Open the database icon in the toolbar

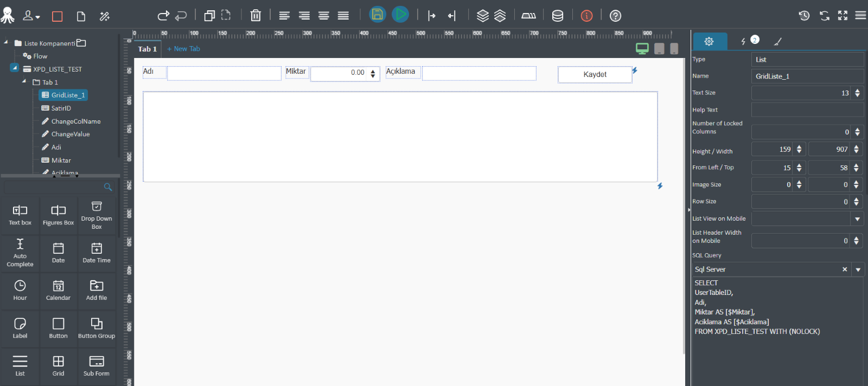coord(558,16)
